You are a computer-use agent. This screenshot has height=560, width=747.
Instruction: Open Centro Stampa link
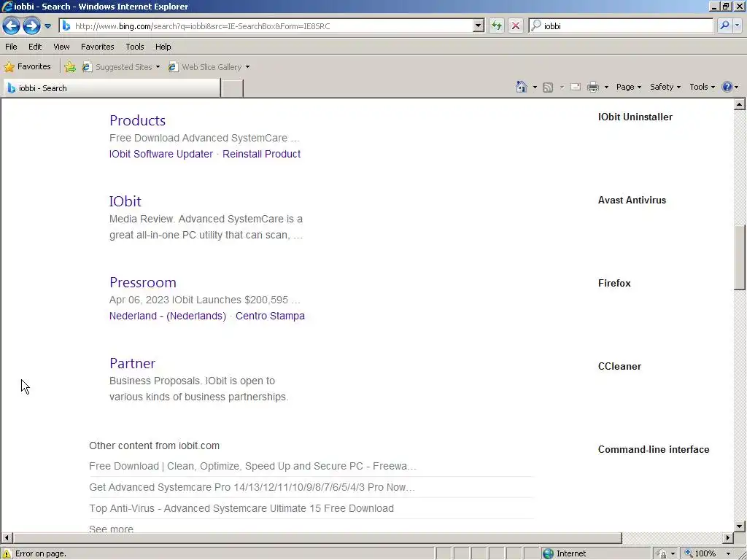270,316
